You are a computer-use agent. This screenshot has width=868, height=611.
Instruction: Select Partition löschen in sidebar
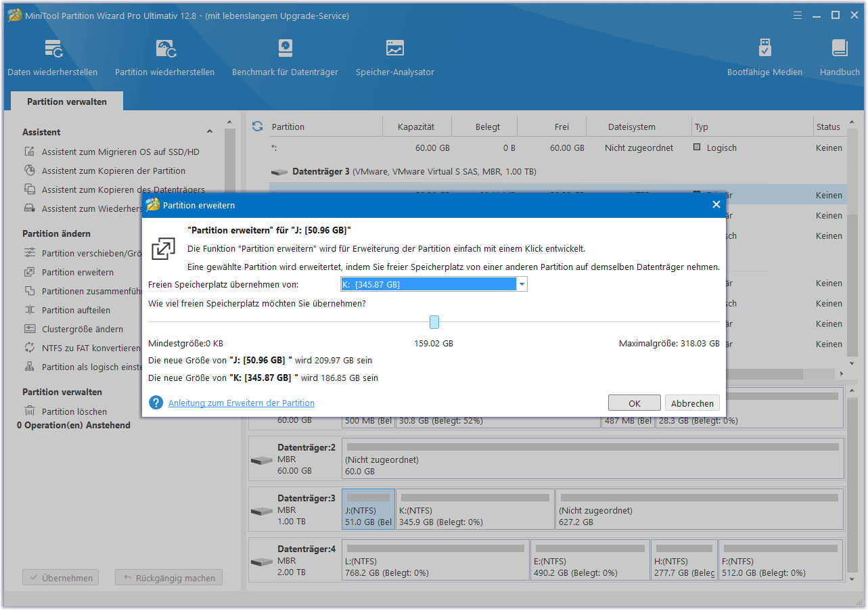[74, 411]
